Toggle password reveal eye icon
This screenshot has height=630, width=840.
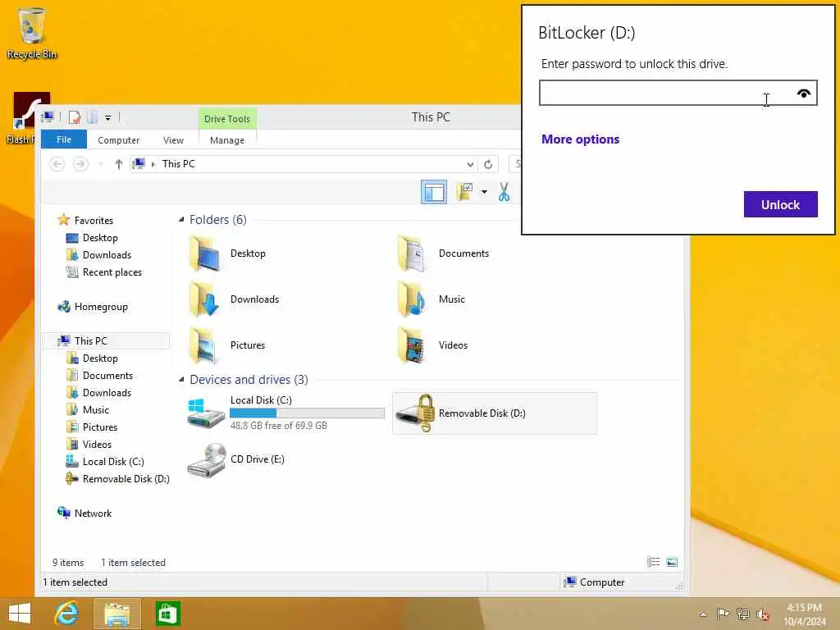coord(804,94)
